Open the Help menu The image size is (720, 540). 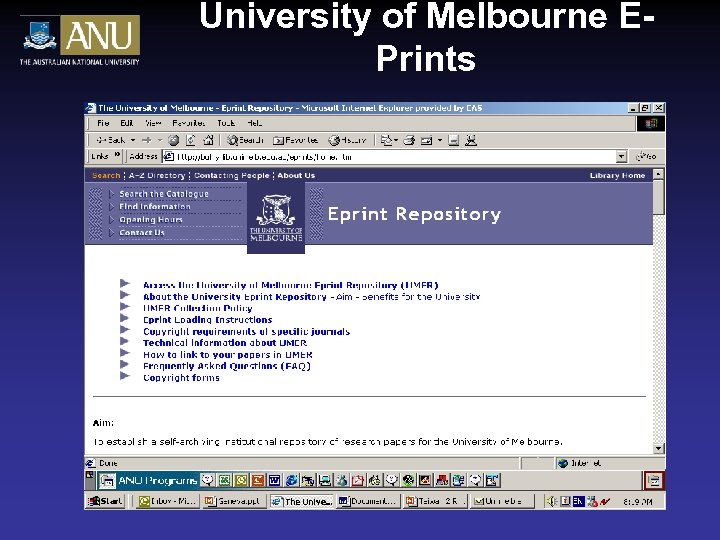pyautogui.click(x=254, y=123)
